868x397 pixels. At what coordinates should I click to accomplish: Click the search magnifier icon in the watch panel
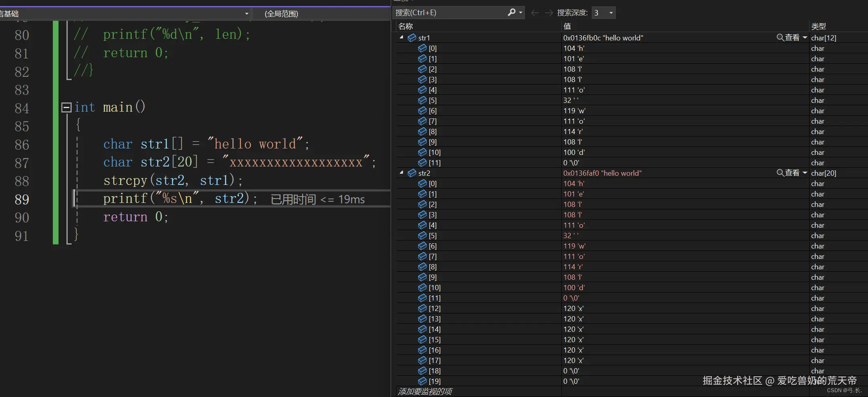(511, 12)
